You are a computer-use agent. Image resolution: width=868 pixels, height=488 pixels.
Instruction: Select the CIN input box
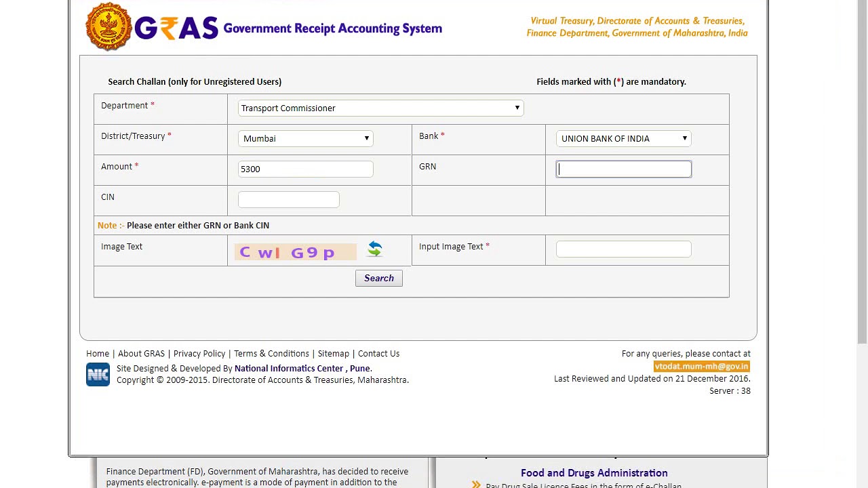click(x=288, y=199)
